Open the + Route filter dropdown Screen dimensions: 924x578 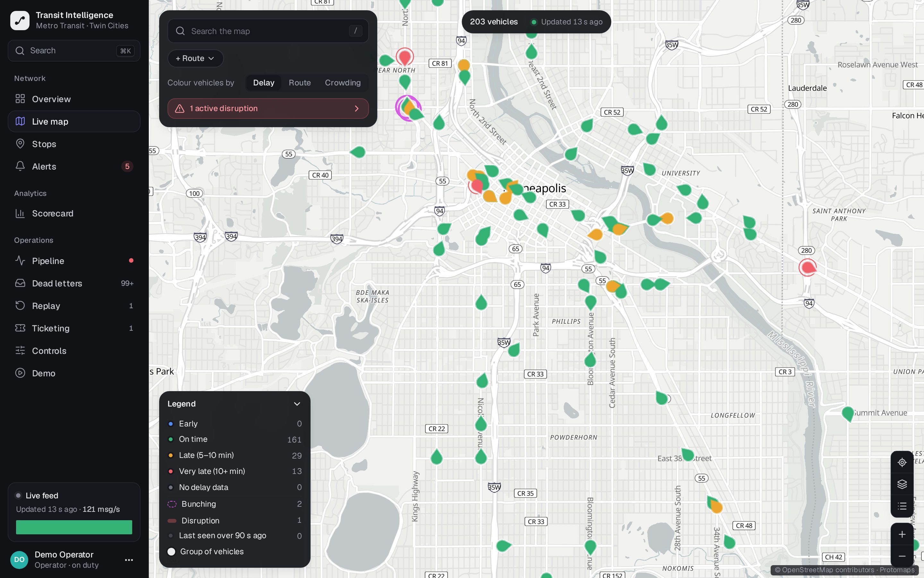195,58
